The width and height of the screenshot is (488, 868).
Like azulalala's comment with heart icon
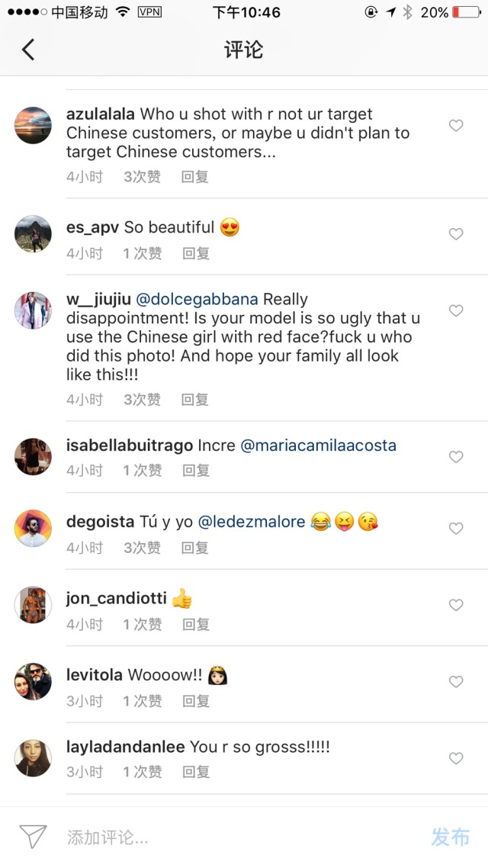(x=456, y=126)
